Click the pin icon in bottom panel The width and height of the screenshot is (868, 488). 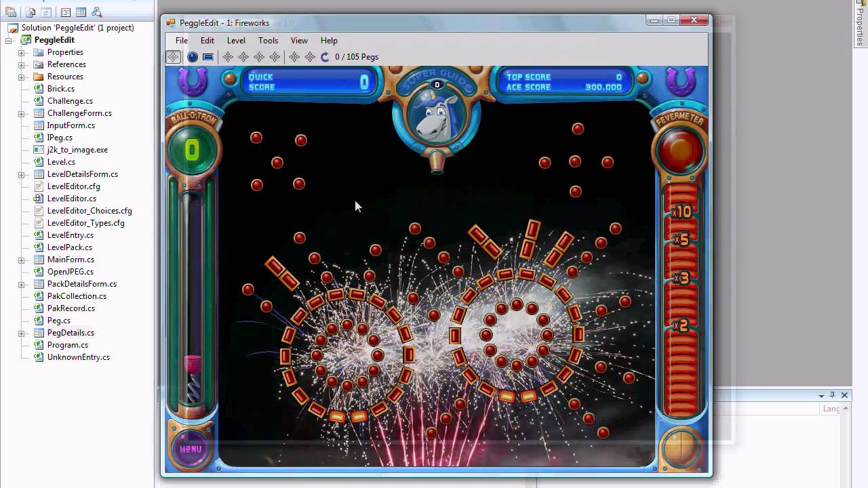point(833,395)
